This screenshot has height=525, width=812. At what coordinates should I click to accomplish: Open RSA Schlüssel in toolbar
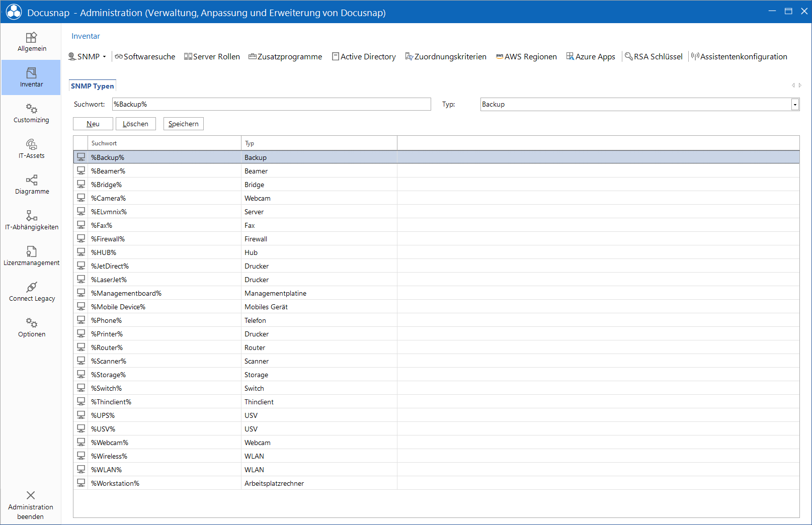pos(654,56)
